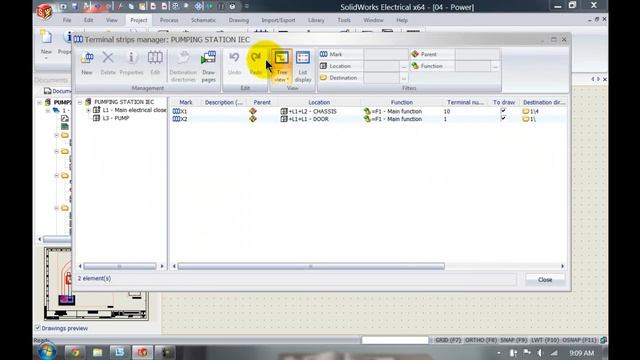Switch to the Schematic ribbon tab
Screen dimensions: 640x360
pyautogui.click(x=203, y=20)
